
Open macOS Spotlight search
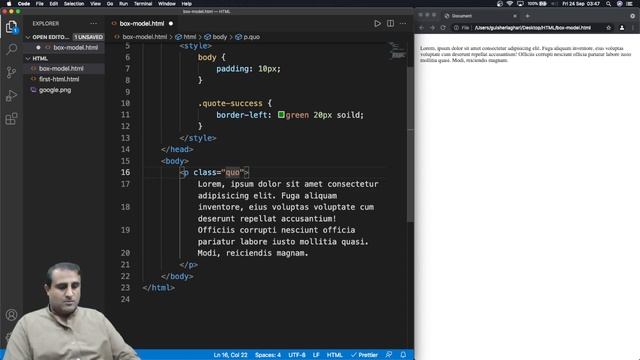click(609, 4)
